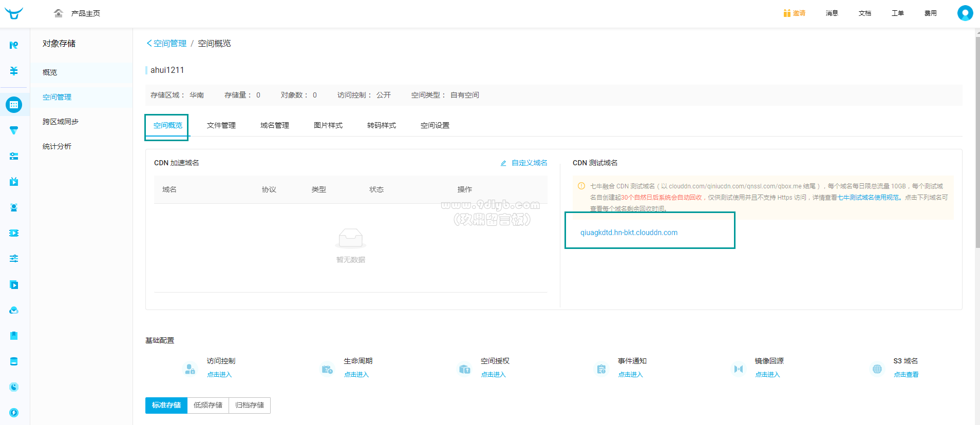Image resolution: width=980 pixels, height=425 pixels.
Task: Open the cloud inbox sidebar icon
Action: pos(14,310)
